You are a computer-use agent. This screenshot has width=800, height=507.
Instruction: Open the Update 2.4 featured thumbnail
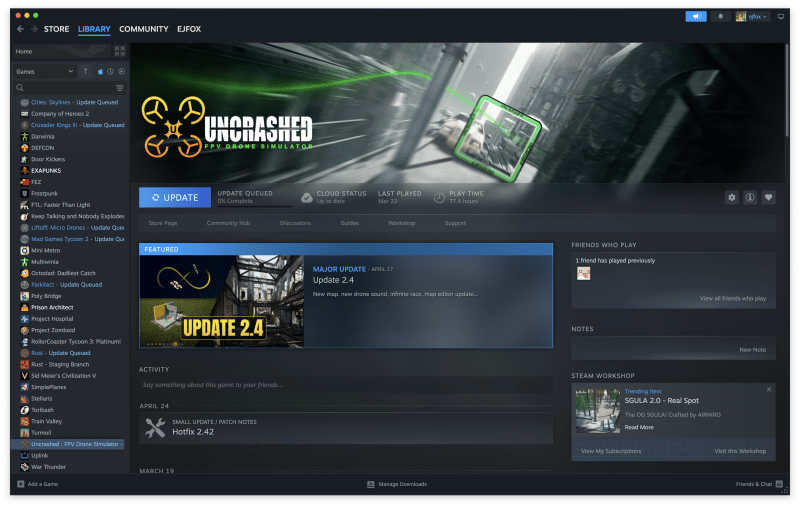(x=222, y=301)
